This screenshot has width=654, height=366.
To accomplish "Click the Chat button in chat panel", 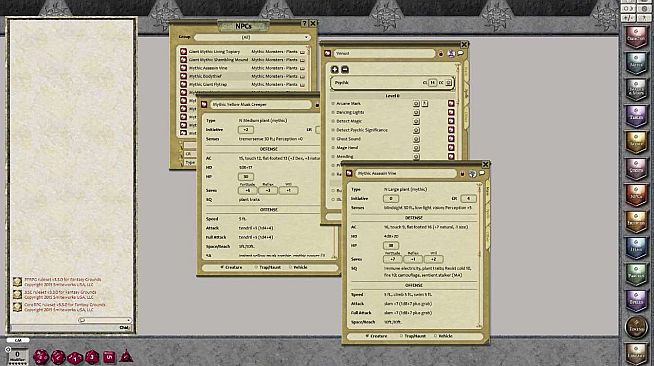I will pos(124,328).
